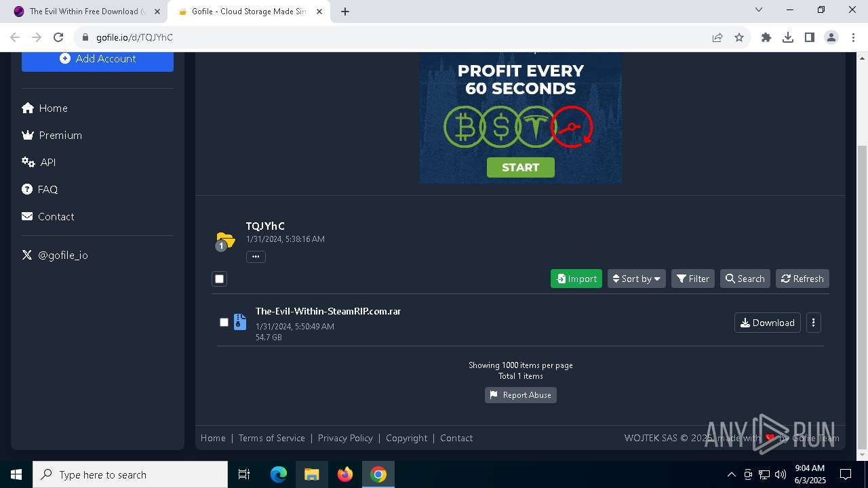Open the Chrome extensions puzzle icon

pyautogui.click(x=766, y=37)
